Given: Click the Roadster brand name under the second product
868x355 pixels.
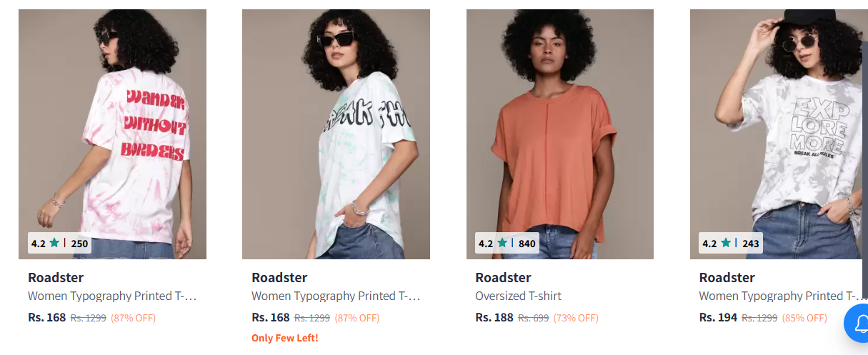Looking at the screenshot, I should 279,277.
